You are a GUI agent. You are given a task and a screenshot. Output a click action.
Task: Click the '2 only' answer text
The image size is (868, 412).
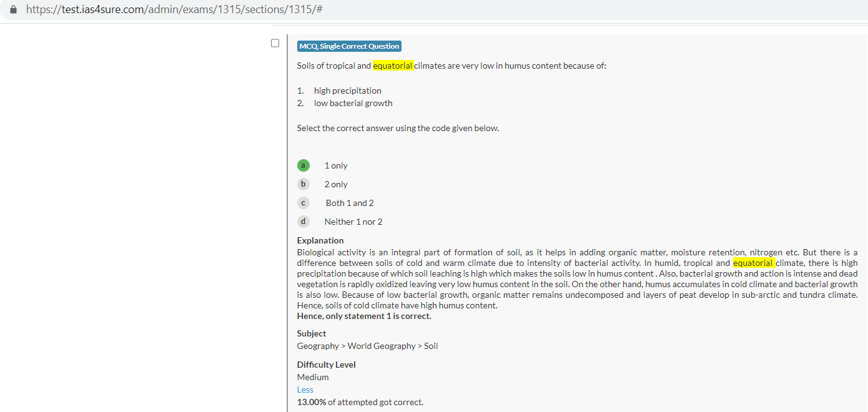[336, 184]
